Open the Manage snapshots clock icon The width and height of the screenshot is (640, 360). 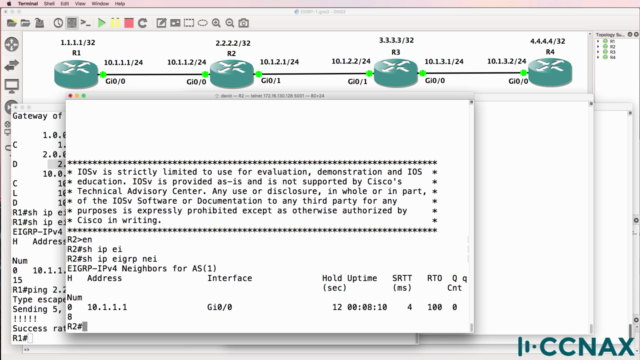pyautogui.click(x=58, y=23)
